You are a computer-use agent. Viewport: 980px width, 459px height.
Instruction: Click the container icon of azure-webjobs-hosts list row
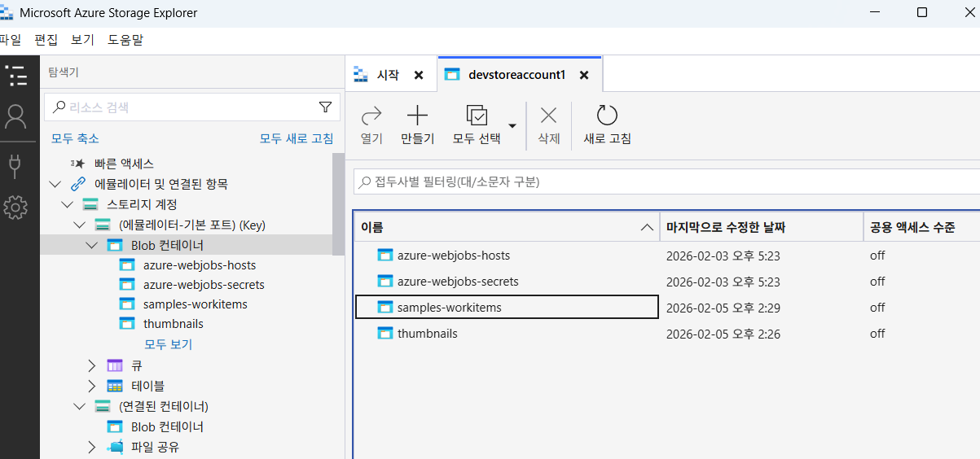(x=385, y=256)
